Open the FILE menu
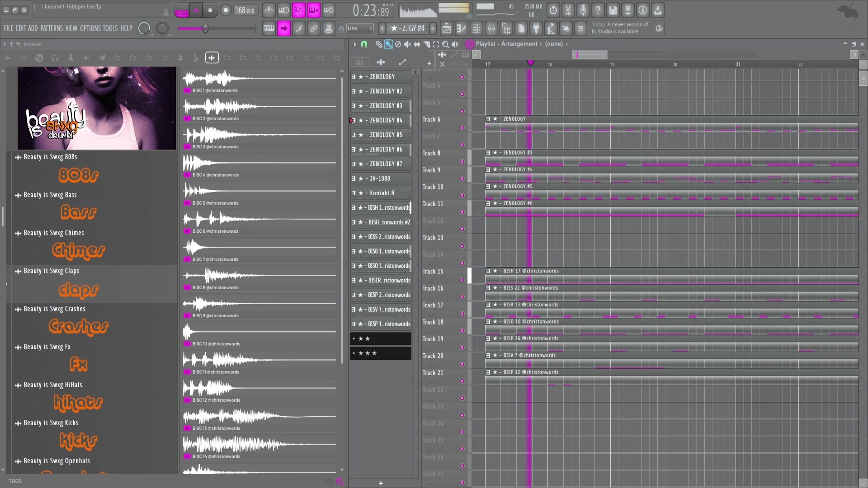The image size is (868, 488). tap(9, 28)
